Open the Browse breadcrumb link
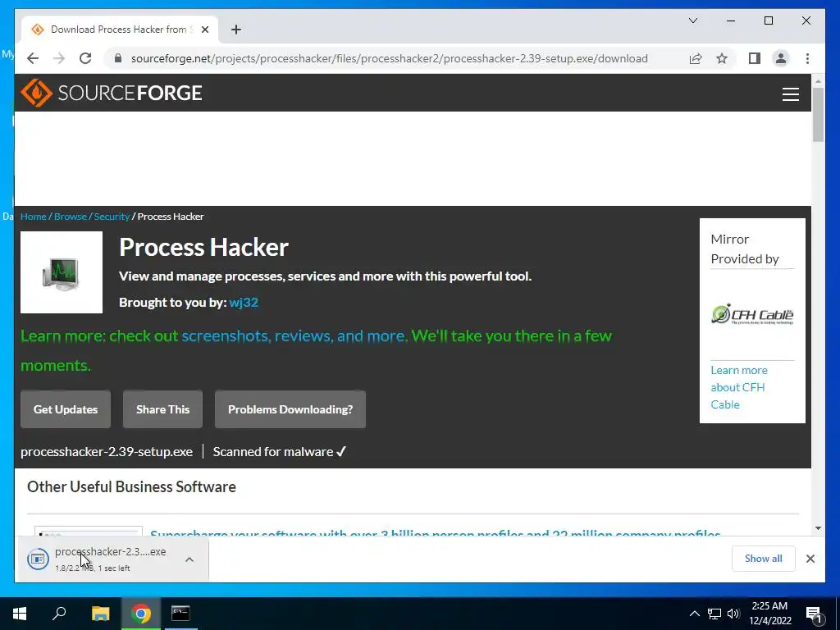 (71, 217)
